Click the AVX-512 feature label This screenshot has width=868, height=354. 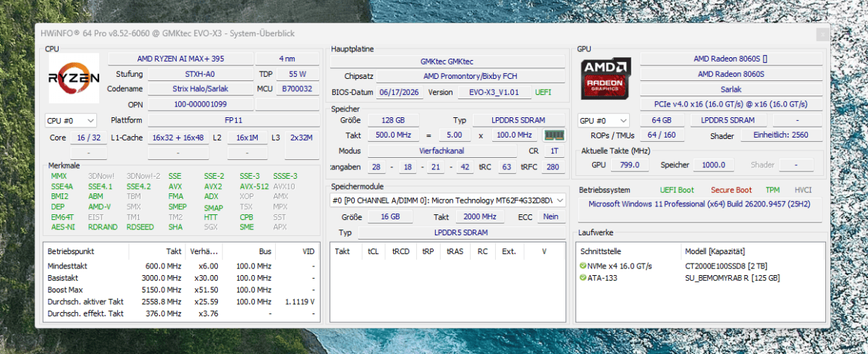click(254, 186)
